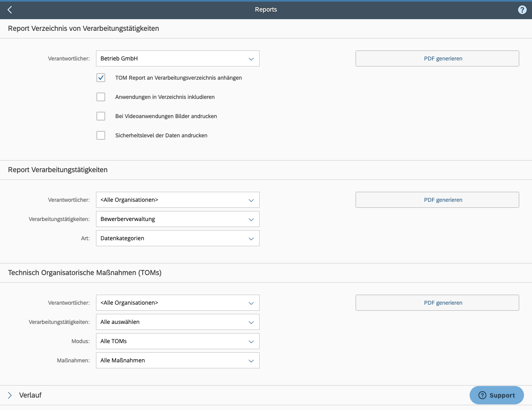Click the Support button

[496, 395]
